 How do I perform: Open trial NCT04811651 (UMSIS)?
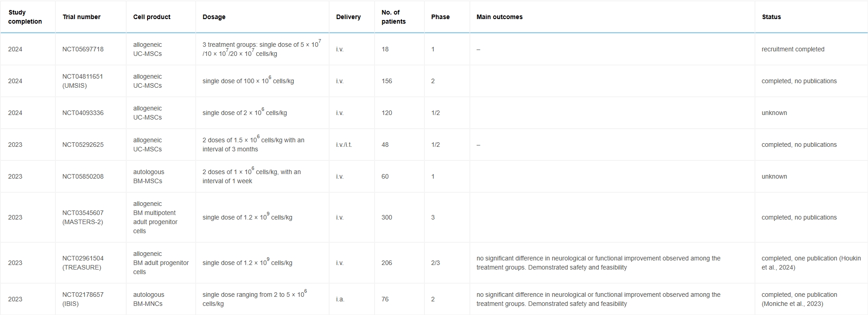coord(83,76)
